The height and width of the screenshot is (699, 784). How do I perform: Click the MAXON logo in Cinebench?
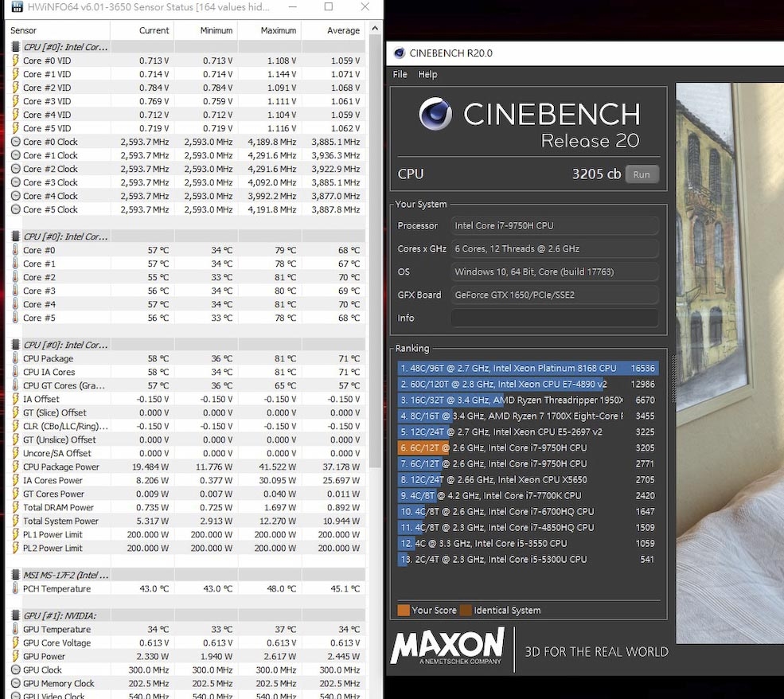pyautogui.click(x=447, y=646)
